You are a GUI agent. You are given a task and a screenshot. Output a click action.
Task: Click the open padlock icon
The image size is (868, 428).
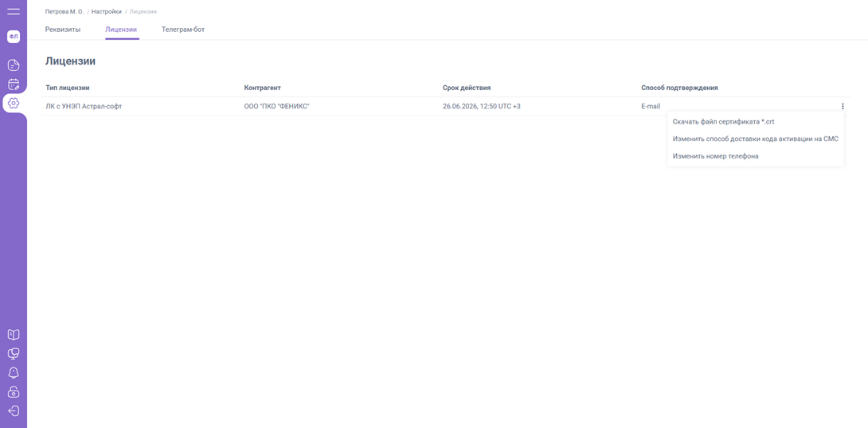coord(14,392)
